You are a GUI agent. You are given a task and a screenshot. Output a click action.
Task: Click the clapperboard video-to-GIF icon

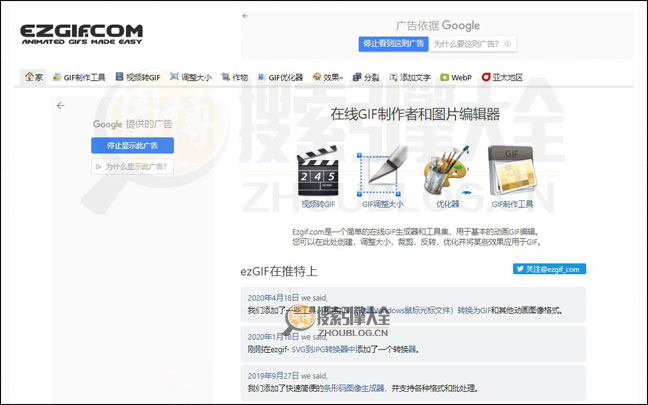click(x=318, y=171)
